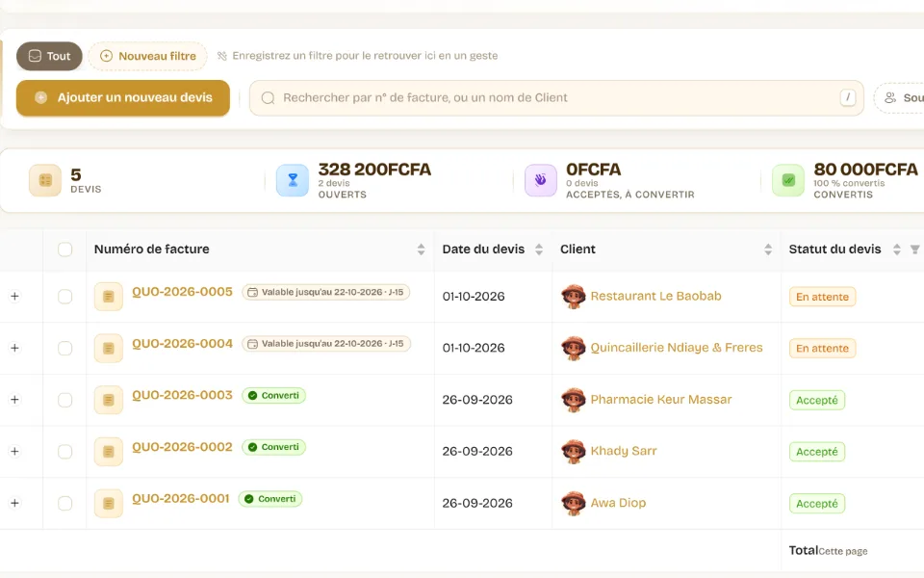Click avatar of Restaurant Le Baobab

pyautogui.click(x=574, y=296)
